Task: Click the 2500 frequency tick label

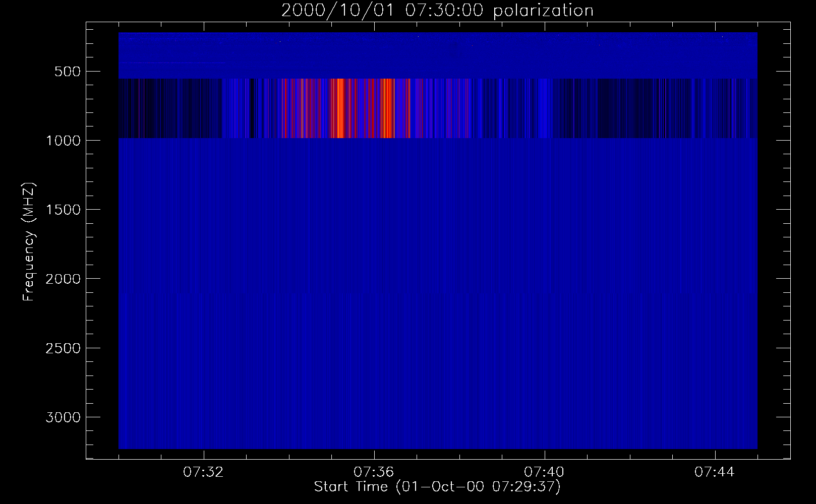Action: coord(63,348)
